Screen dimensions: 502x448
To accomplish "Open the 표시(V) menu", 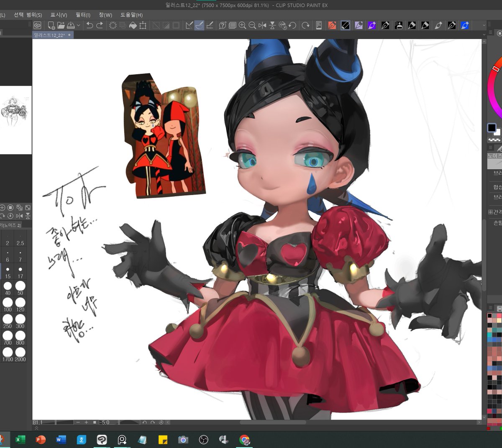I will point(59,15).
